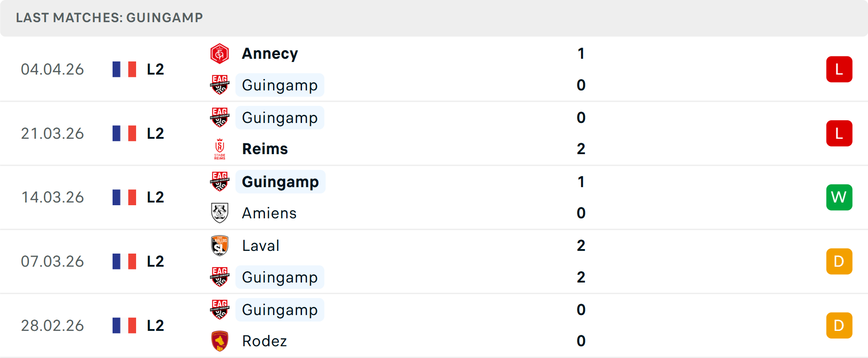Screen dimensions: 868x358
Task: Click the LAST MATCHES: GUINGAMP header
Action: (x=108, y=18)
